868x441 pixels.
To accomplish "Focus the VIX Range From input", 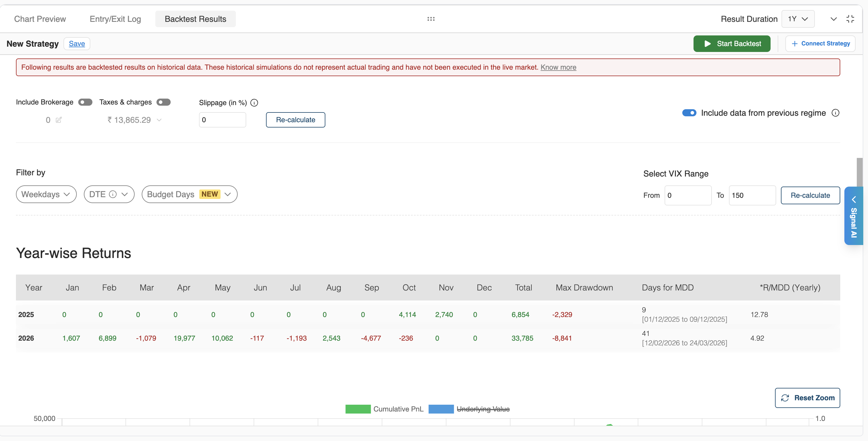I will [688, 195].
